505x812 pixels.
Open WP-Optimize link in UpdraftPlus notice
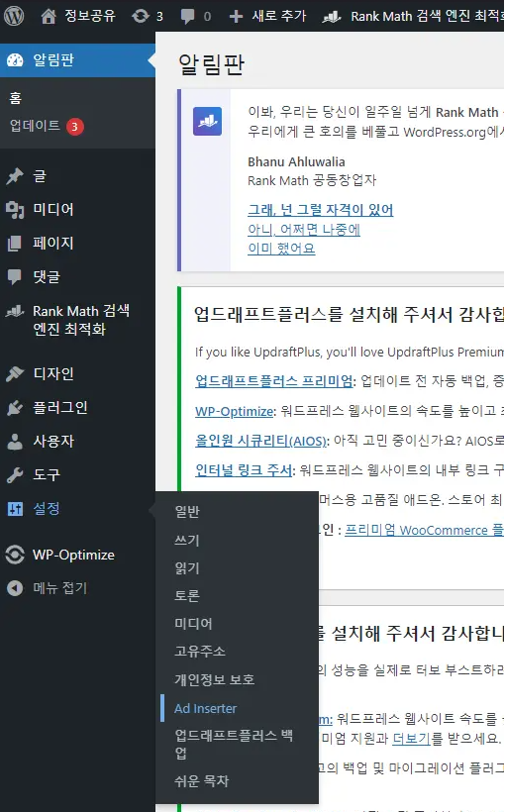234,412
